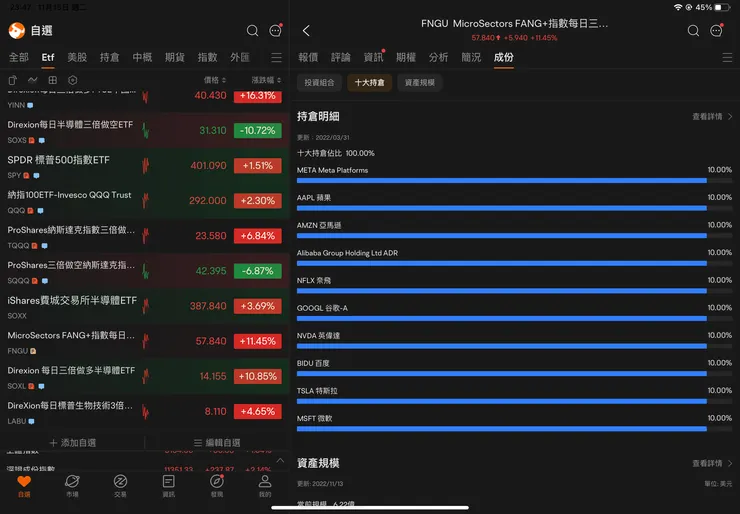Expand 資產規模 via 查看詳情
This screenshot has width=740, height=514.
712,463
